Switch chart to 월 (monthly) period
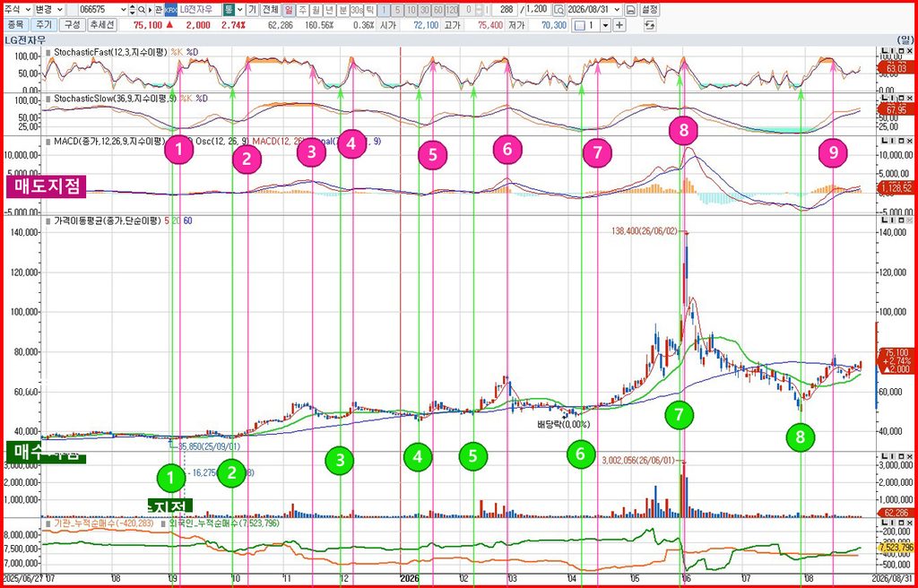The height and width of the screenshot is (588, 918). (316, 10)
